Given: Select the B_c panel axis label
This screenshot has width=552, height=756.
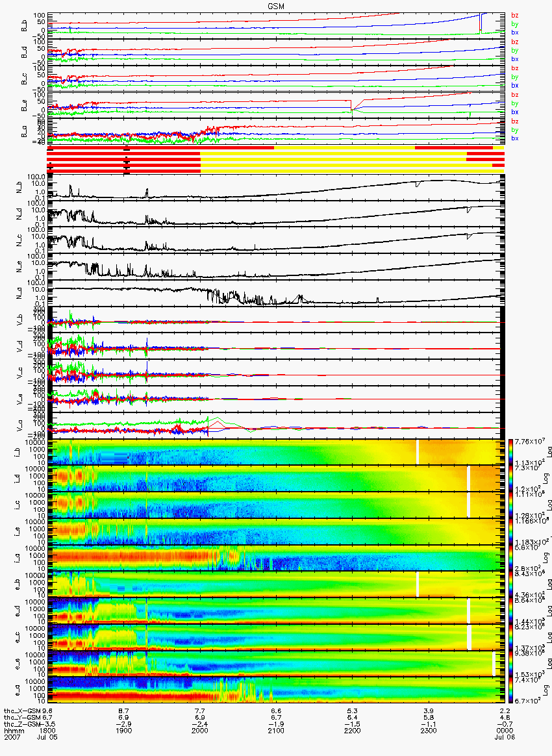Looking at the screenshot, I should (25, 79).
